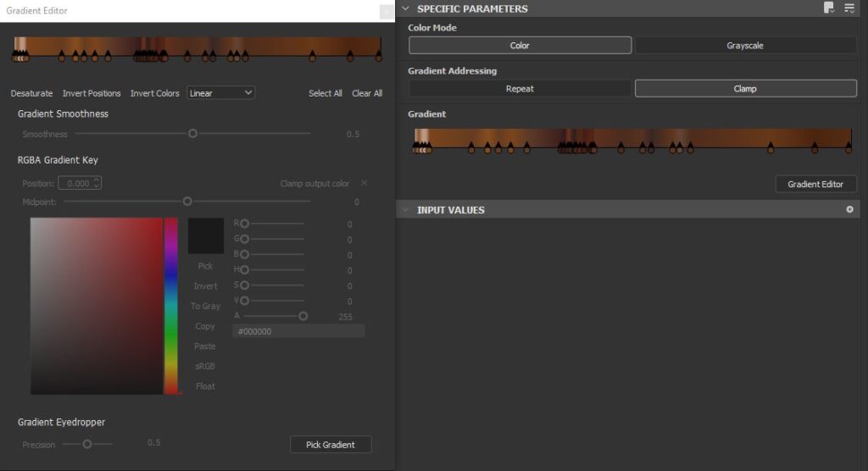Collapse the Input Values section
The width and height of the screenshot is (868, 471).
pyautogui.click(x=406, y=210)
